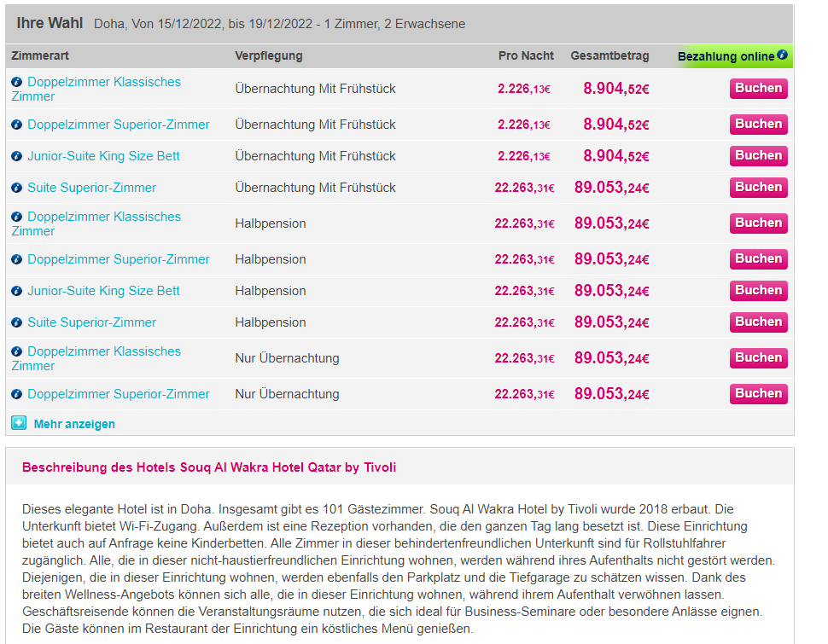Open info icon for Halbpension Junior-Suite King Size Bett

16,291
